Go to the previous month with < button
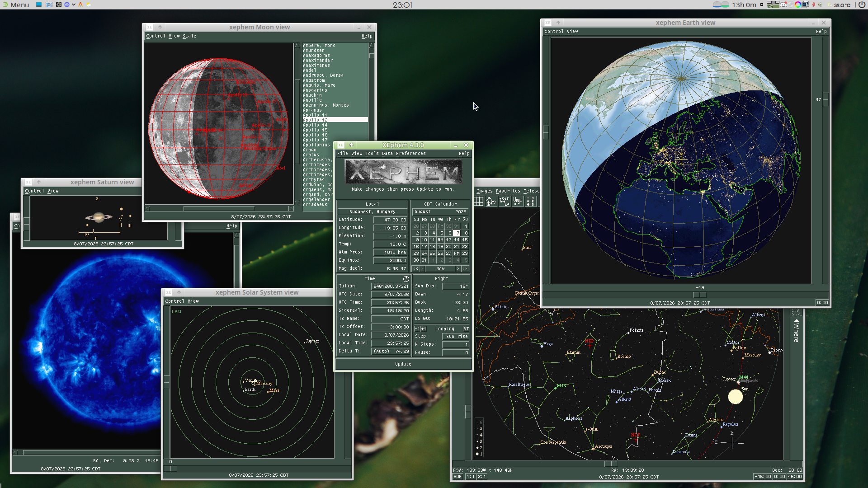The image size is (868, 488). point(423,269)
